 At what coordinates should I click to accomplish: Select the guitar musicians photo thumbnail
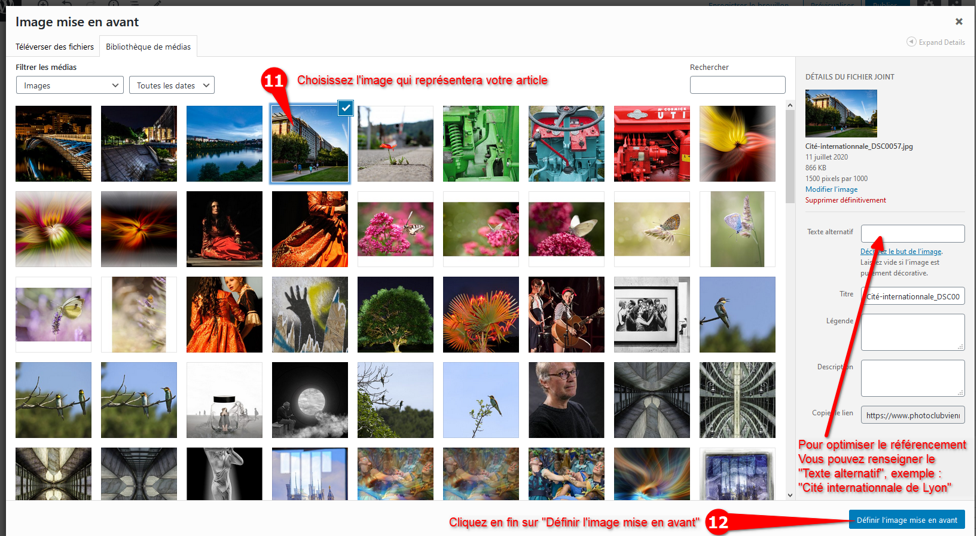[566, 315]
